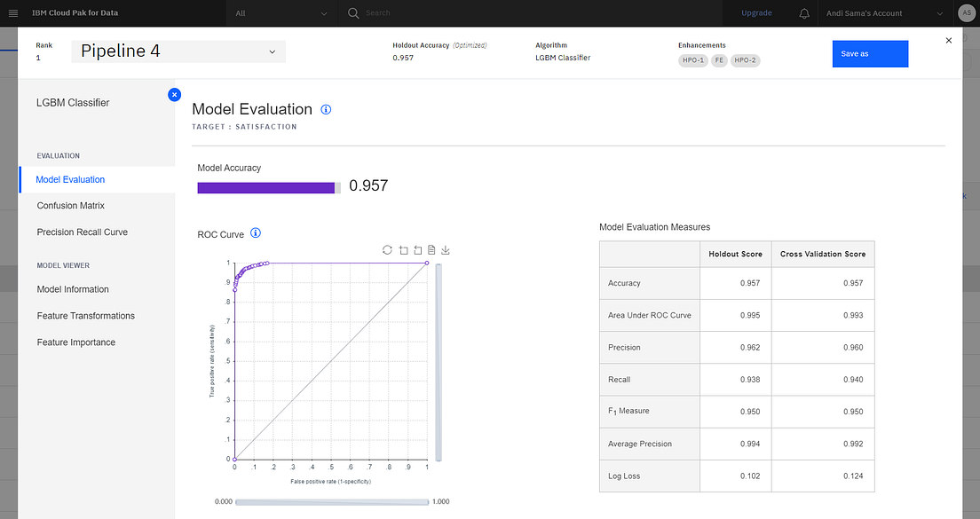
Task: Click the HPO-1 enhancement tag
Action: pos(692,60)
